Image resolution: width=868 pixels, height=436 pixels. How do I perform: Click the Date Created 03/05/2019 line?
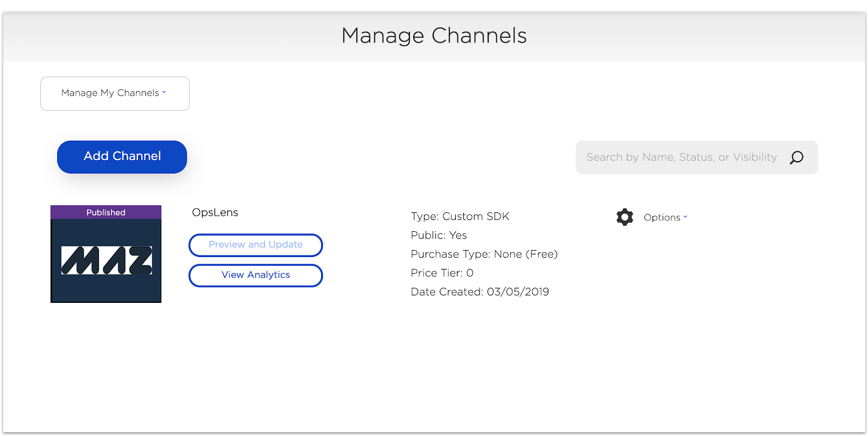(x=480, y=292)
